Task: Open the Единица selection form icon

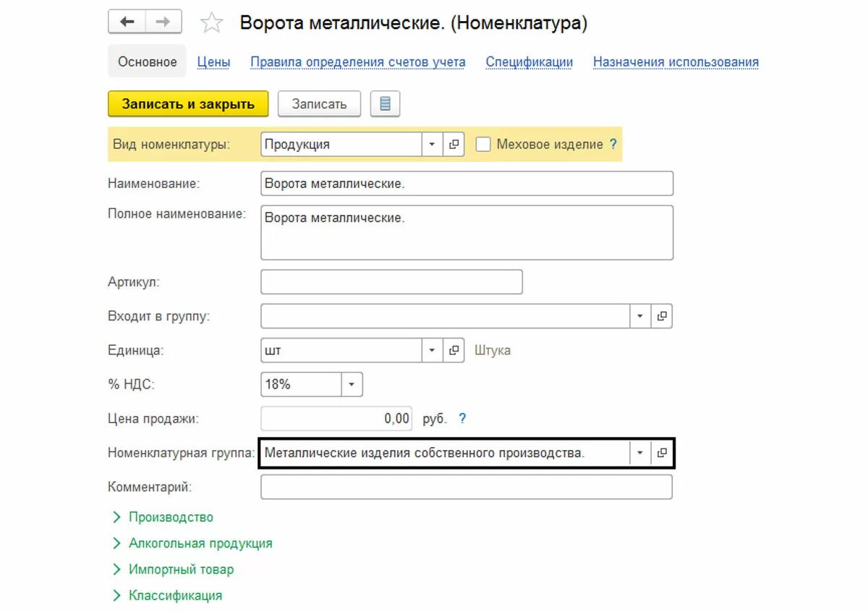Action: (x=454, y=350)
